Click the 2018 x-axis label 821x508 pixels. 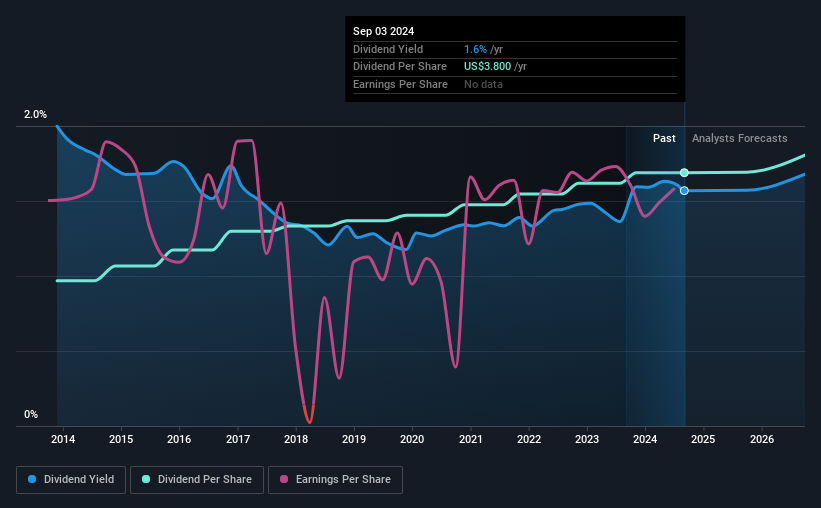click(296, 439)
